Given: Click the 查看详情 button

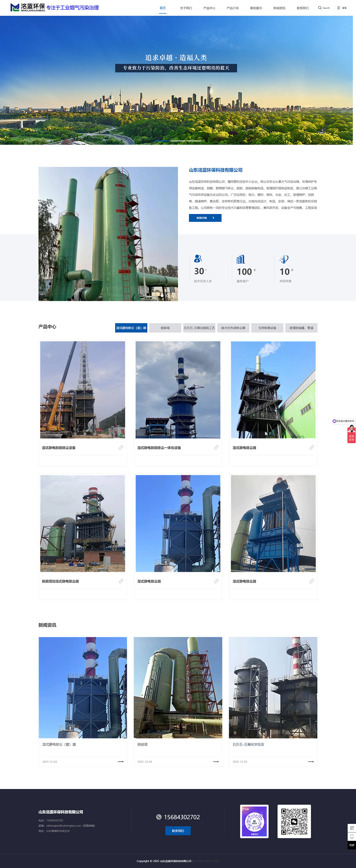Looking at the screenshot, I should tap(205, 218).
